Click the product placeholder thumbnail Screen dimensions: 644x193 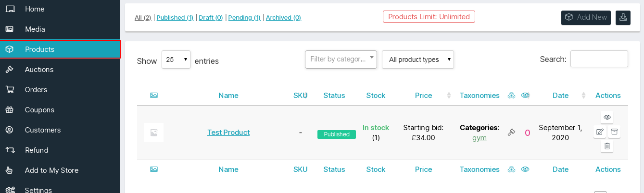[x=154, y=133]
